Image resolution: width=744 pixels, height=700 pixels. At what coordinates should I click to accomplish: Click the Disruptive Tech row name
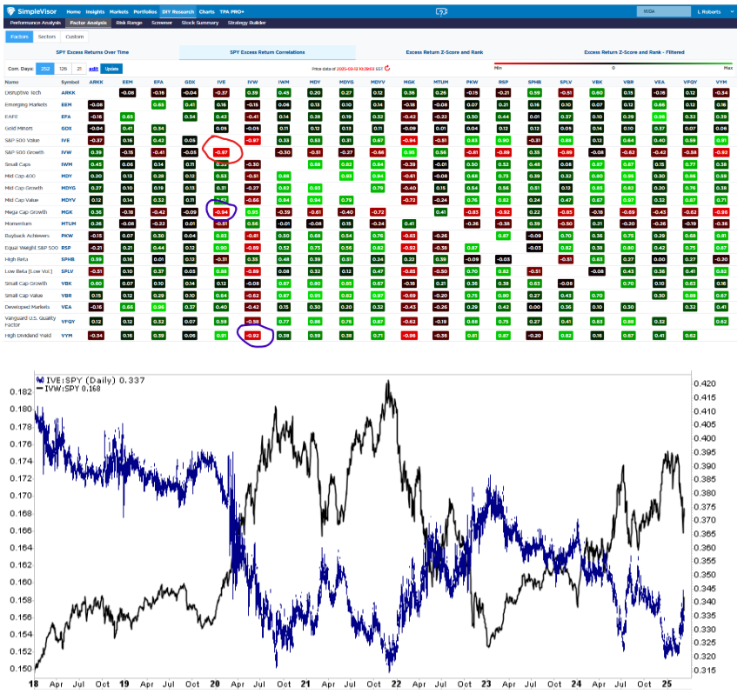tap(23, 93)
